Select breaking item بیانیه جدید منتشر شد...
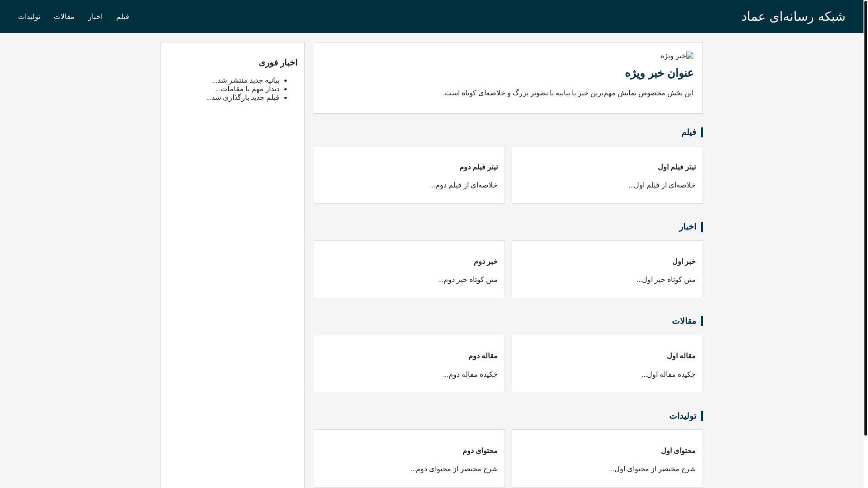 (245, 80)
